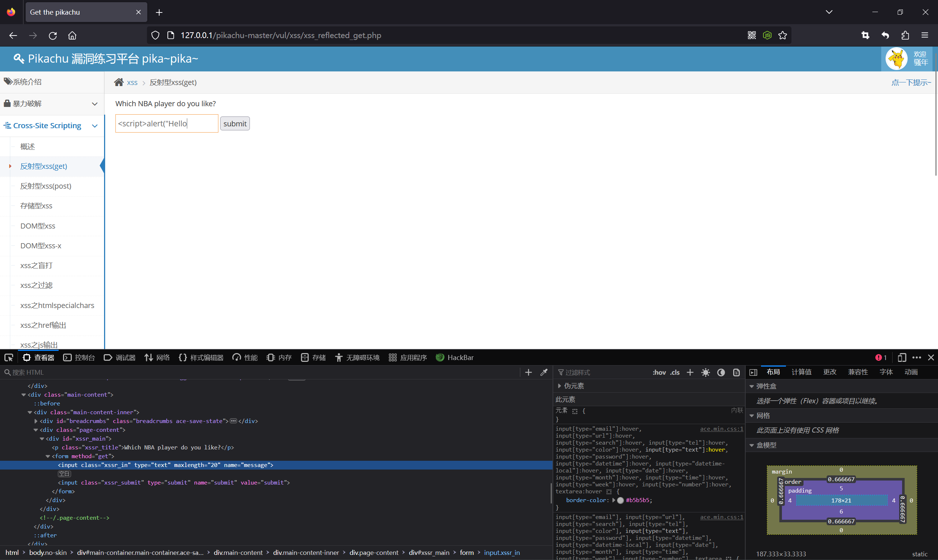
Task: Open the browser home page icon
Action: click(72, 36)
